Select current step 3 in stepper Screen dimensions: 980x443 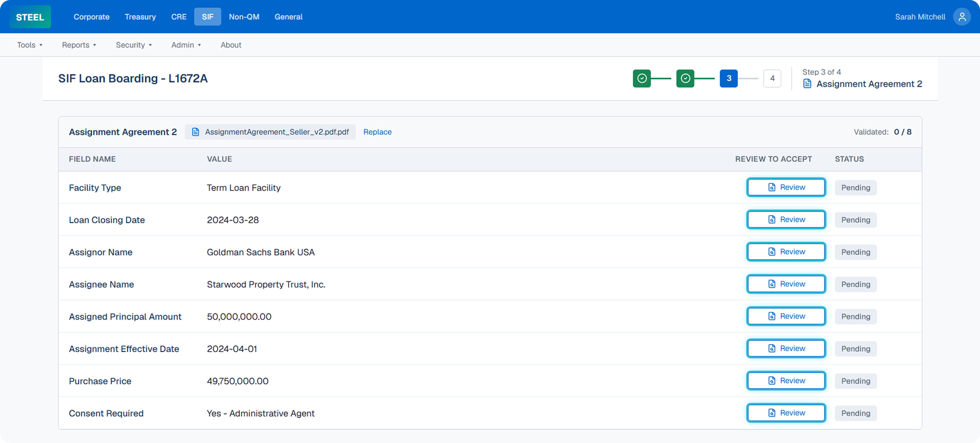point(728,78)
